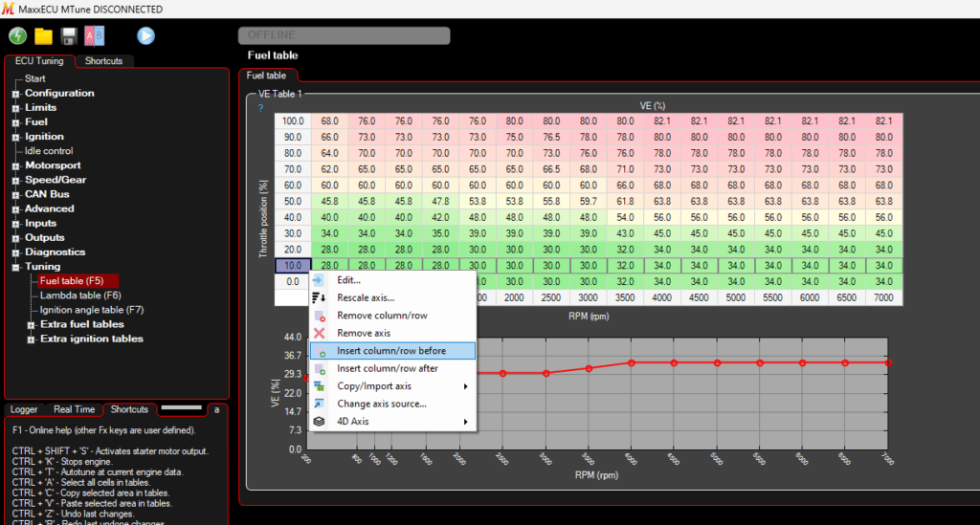Viewport: 980px width, 525px height.
Task: Click the blue play button icon
Action: point(145,36)
